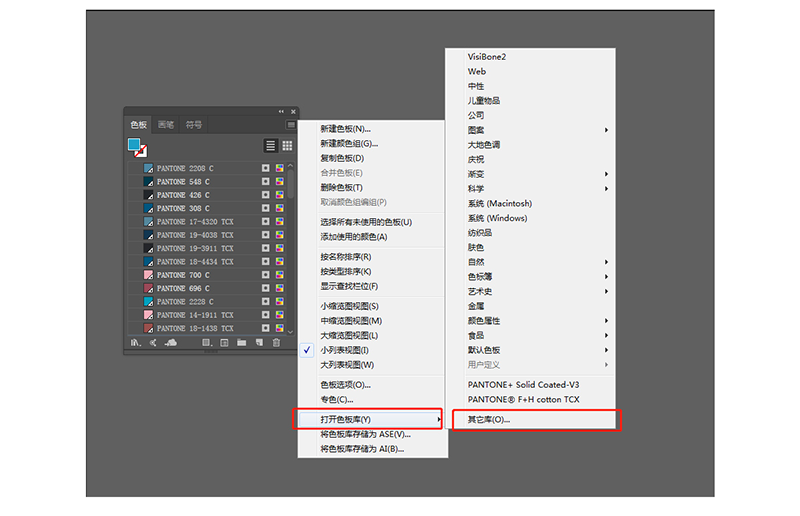Switch to the 画笔 tab
Viewport: 800px width, 516px height.
point(166,125)
